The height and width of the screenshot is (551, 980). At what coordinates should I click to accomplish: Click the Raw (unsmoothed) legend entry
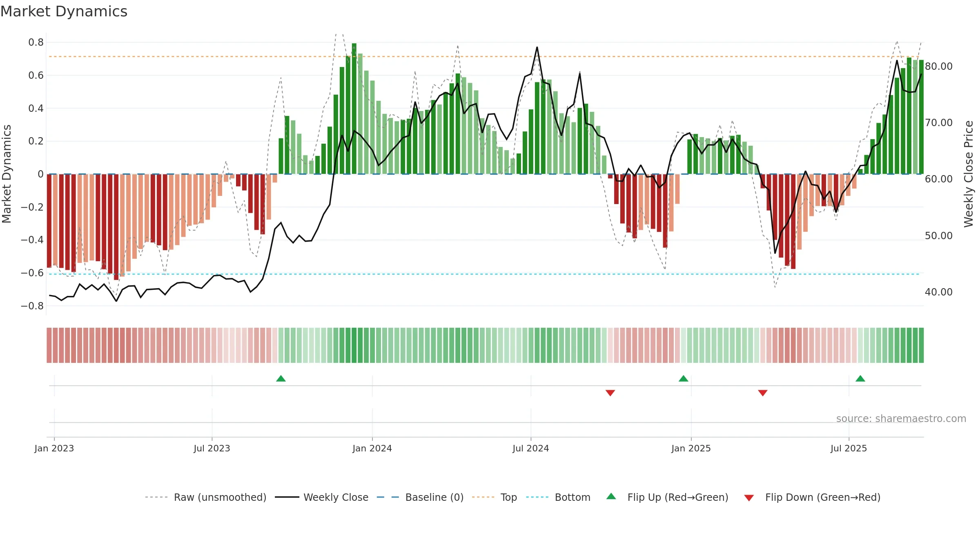coord(206,497)
